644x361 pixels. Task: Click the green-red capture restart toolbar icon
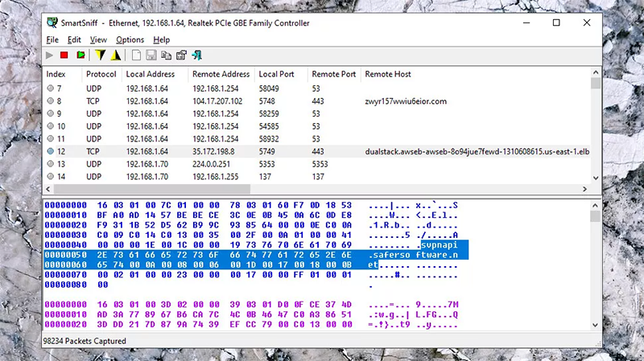click(x=80, y=55)
